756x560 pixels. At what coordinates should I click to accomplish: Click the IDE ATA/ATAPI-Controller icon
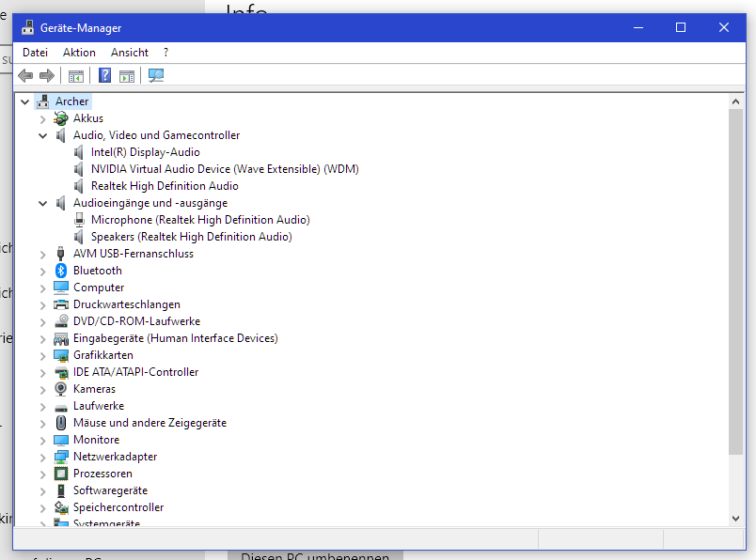click(61, 372)
